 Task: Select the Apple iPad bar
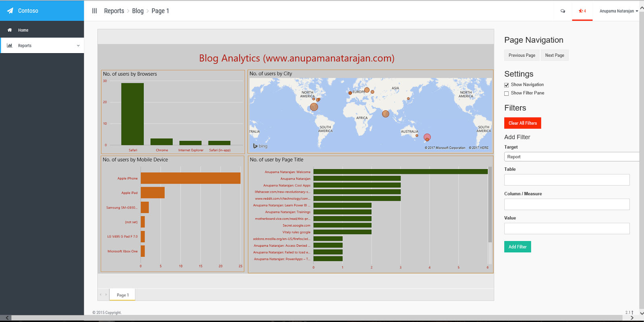[x=153, y=192]
